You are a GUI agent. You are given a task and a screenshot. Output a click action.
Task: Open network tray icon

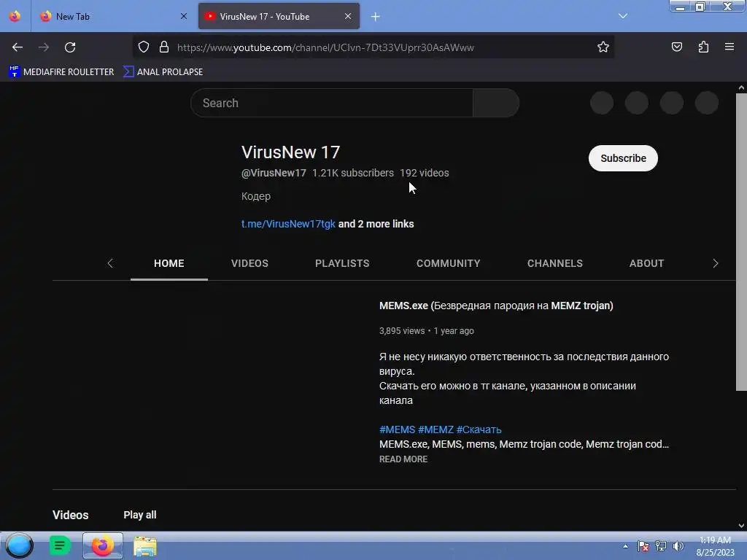661,546
